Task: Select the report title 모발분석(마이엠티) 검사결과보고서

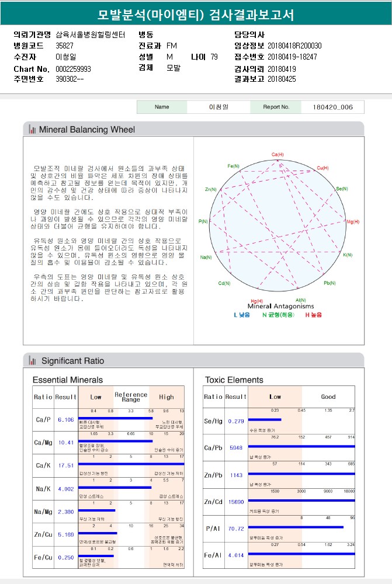Action: tap(196, 15)
